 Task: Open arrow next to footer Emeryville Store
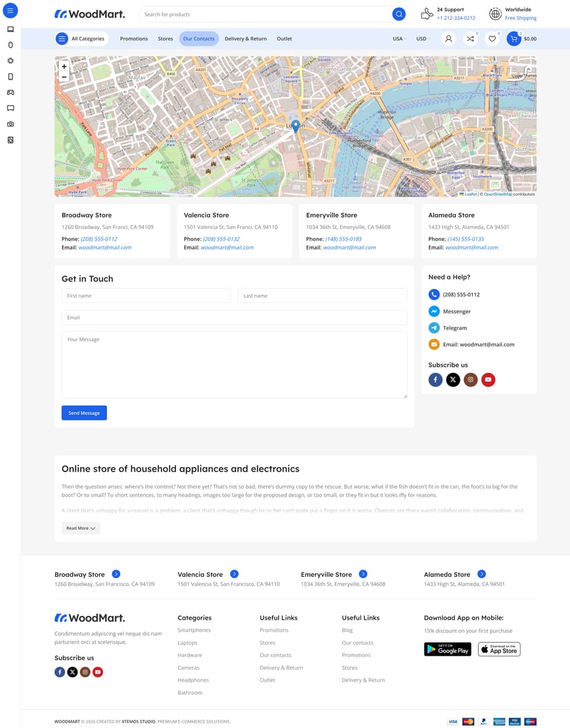point(364,574)
